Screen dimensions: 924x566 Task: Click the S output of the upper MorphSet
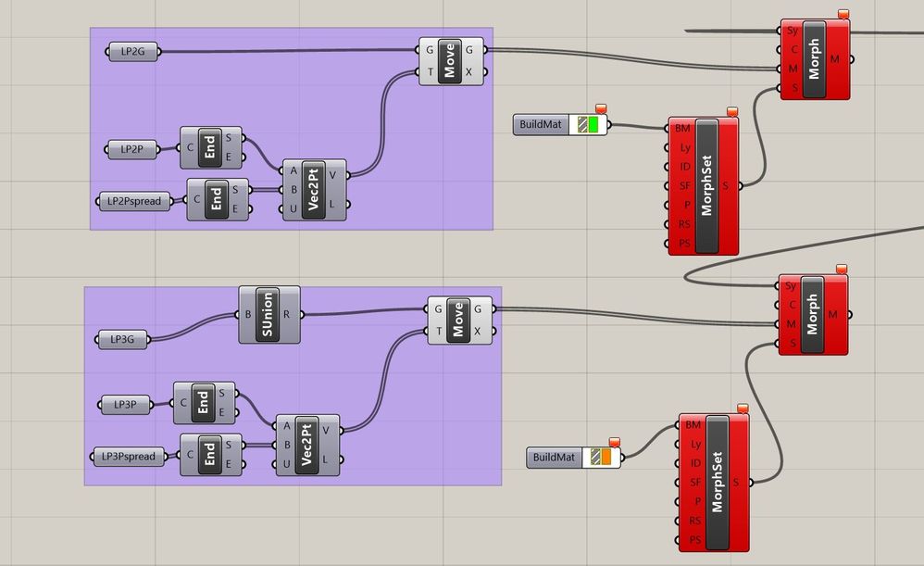[726, 186]
